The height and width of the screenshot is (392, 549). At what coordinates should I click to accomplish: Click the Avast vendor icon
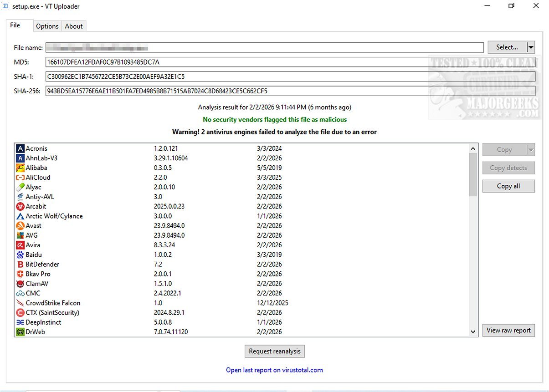click(20, 226)
